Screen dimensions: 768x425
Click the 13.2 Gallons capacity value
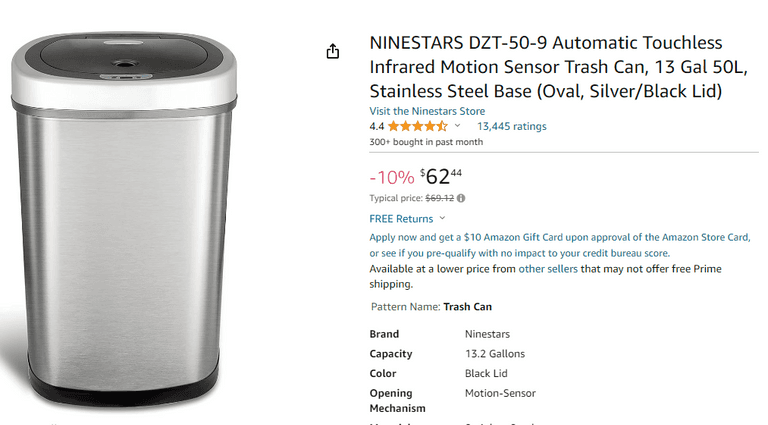click(x=495, y=354)
